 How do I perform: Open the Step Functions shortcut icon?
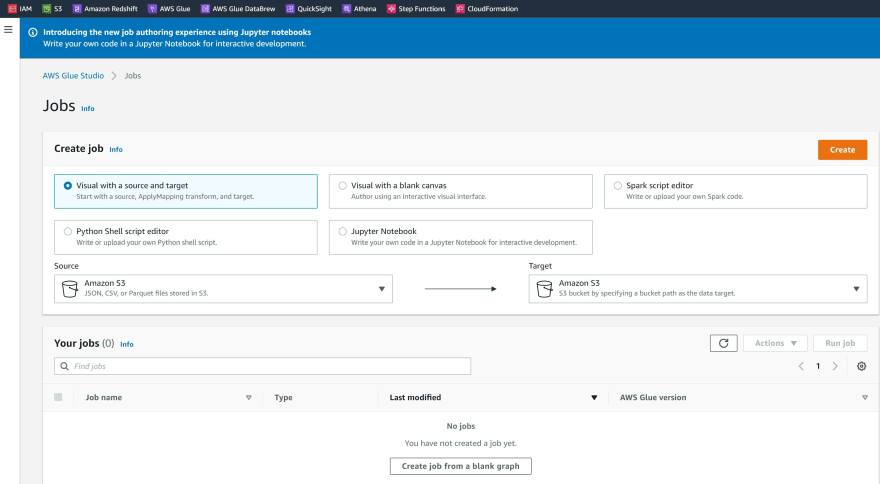tap(391, 9)
